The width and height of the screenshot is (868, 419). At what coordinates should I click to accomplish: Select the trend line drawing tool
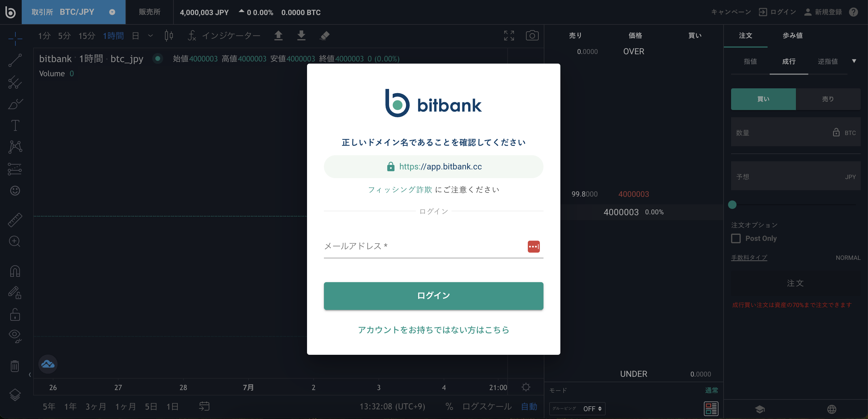pyautogui.click(x=15, y=60)
